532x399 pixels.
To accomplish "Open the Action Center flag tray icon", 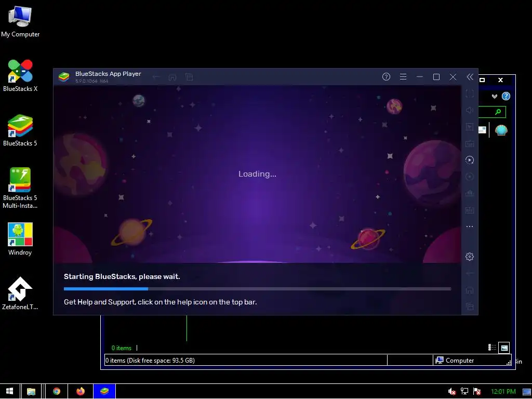I will tap(477, 392).
